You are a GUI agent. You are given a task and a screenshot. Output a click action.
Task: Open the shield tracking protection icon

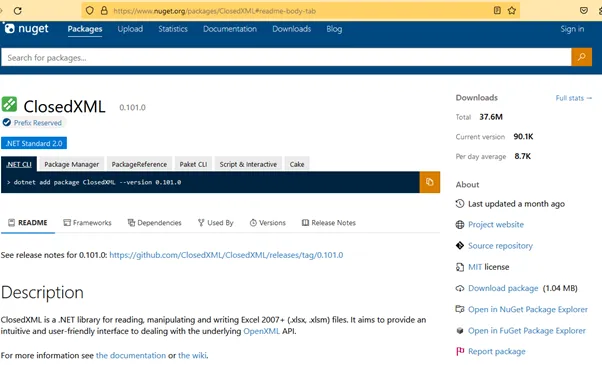[x=89, y=10]
